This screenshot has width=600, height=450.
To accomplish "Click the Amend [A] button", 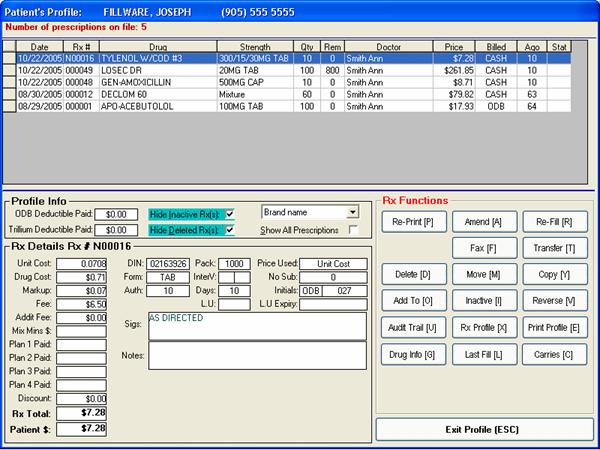I will pyautogui.click(x=484, y=222).
